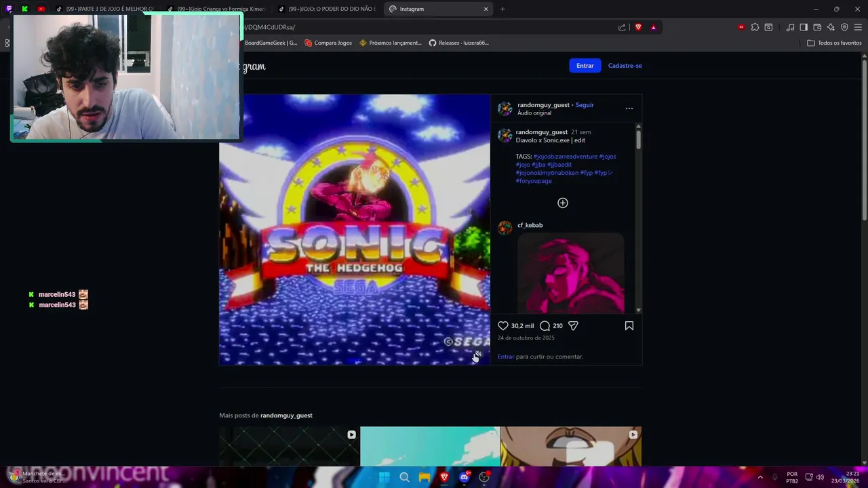868x488 pixels.
Task: Open the post options three-dots menu
Action: coord(629,108)
